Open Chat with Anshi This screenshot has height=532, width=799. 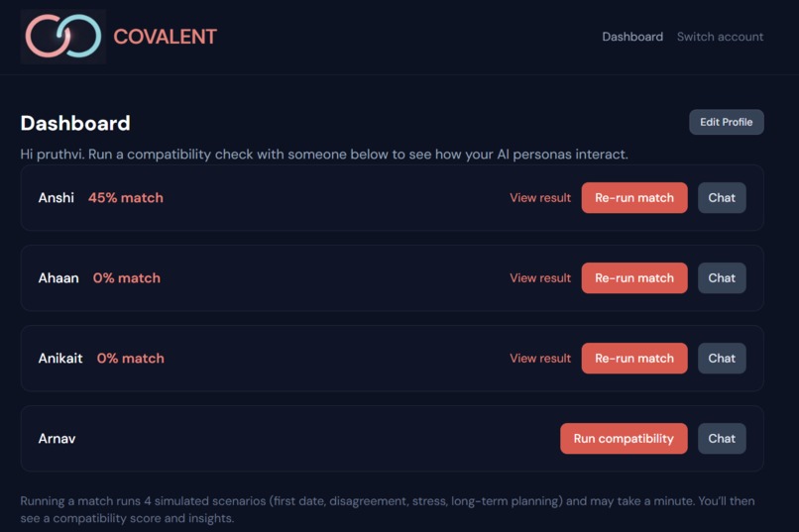click(722, 198)
